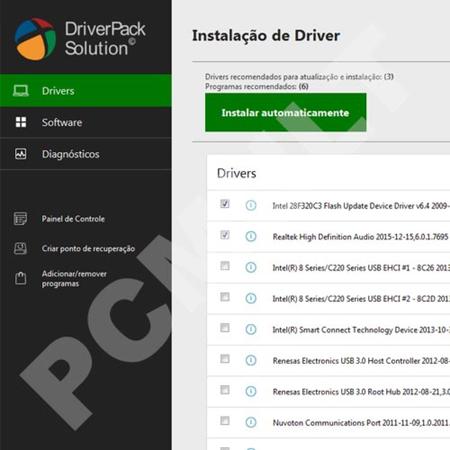Click Programas recomendados count text
This screenshot has width=450, height=450.
click(x=257, y=87)
